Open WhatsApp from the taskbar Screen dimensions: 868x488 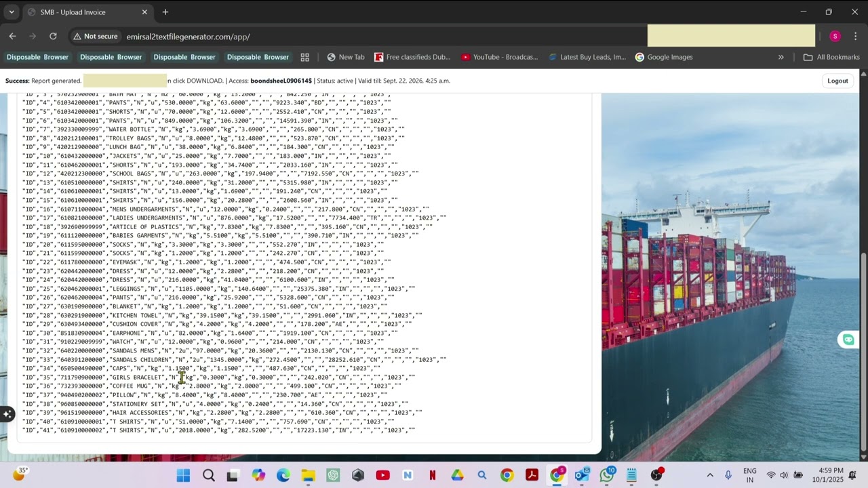pyautogui.click(x=607, y=475)
